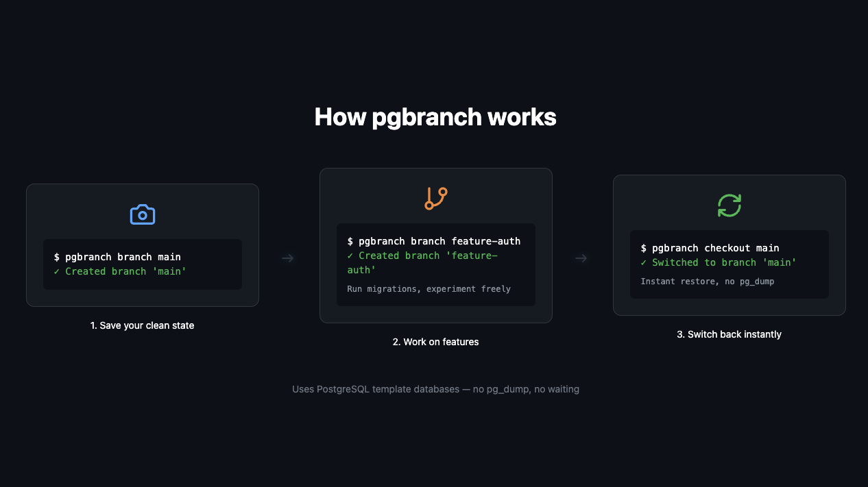Click the 'Uses PostgreSQL template databases' footnote
The width and height of the screenshot is (868, 487).
point(436,389)
